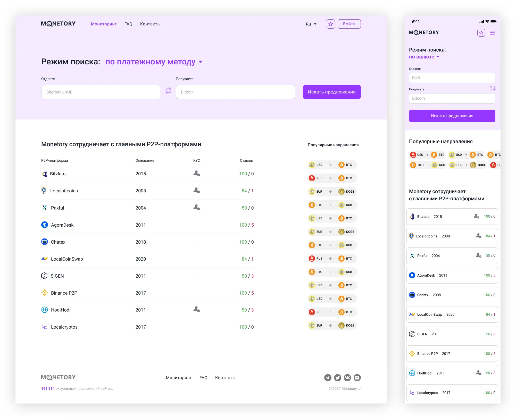Open the hamburger menu in mobile view

coord(492,33)
